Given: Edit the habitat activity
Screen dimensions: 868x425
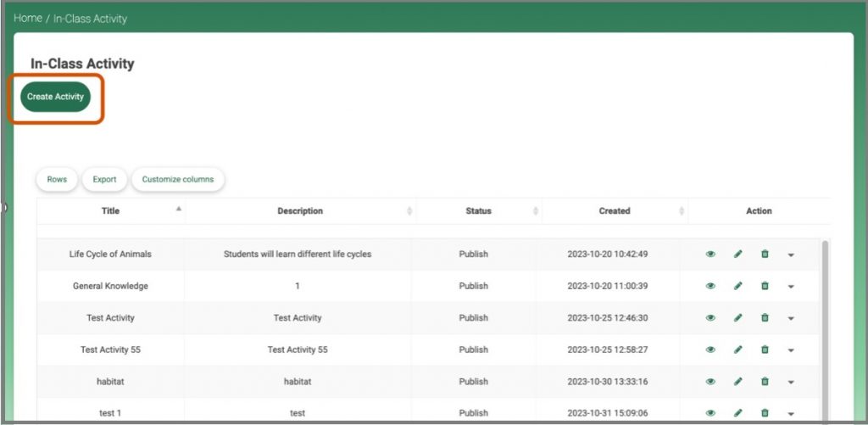Looking at the screenshot, I should click(x=737, y=382).
